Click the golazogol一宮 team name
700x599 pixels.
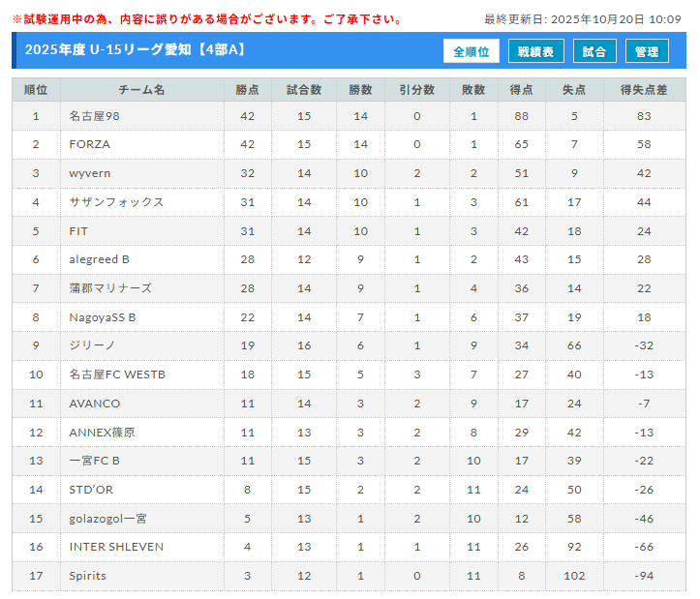click(x=110, y=518)
